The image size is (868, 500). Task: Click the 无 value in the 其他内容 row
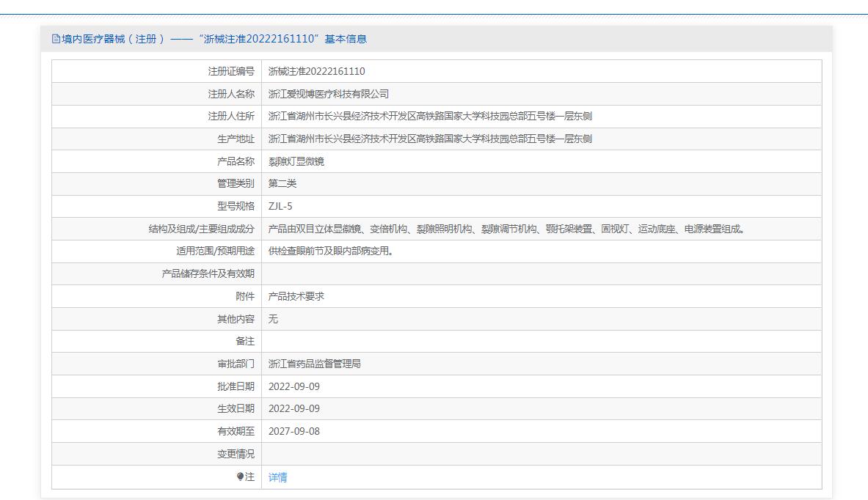(273, 319)
